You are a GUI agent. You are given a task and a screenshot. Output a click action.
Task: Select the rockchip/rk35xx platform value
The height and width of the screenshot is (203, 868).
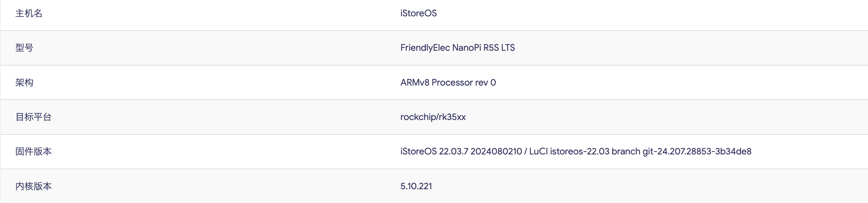click(x=433, y=117)
